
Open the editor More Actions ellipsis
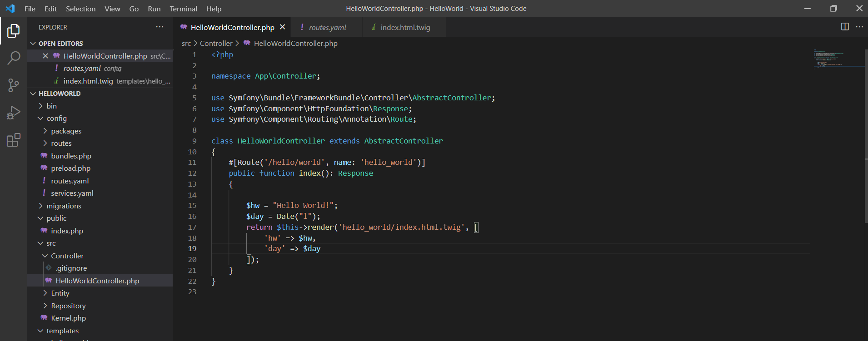859,27
